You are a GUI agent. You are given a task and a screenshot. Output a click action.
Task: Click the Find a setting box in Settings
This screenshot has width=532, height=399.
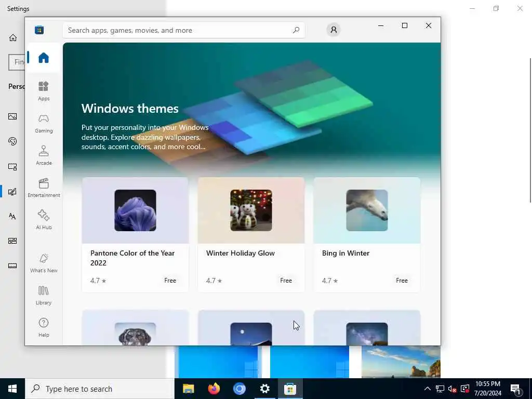[x=16, y=62]
